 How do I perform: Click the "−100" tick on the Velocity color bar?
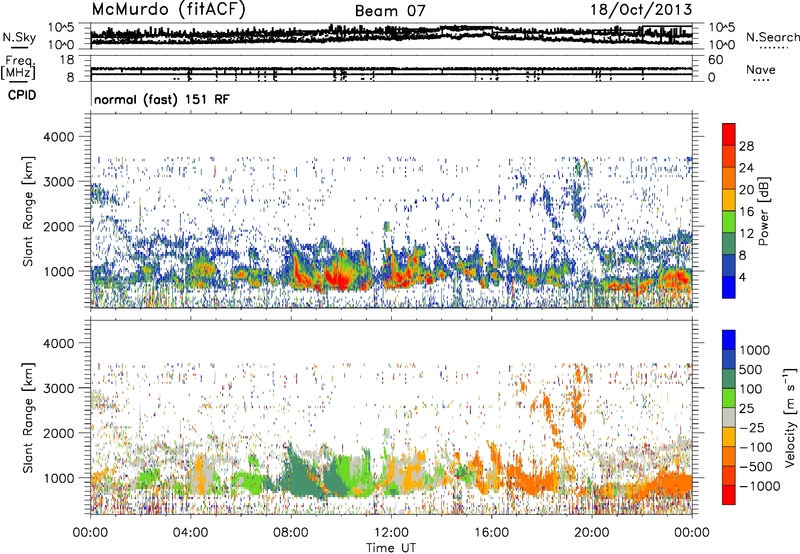point(756,447)
